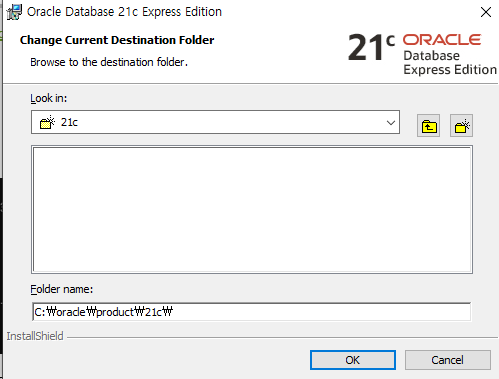Click the empty folder list area

[x=252, y=209]
